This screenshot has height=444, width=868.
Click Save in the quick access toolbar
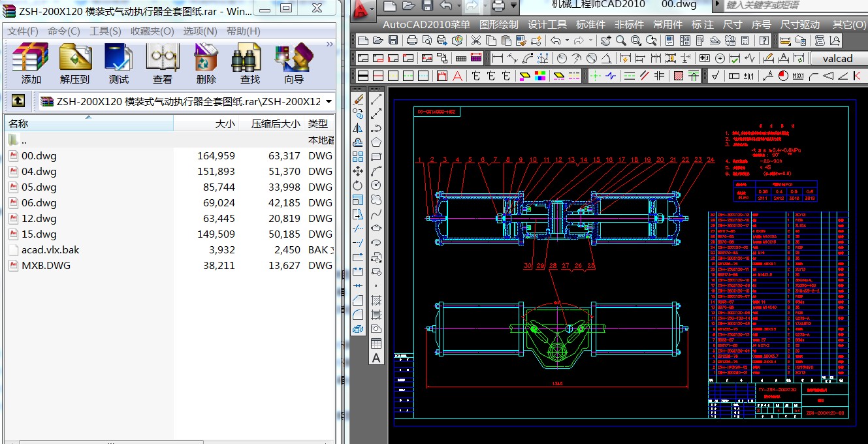(427, 6)
